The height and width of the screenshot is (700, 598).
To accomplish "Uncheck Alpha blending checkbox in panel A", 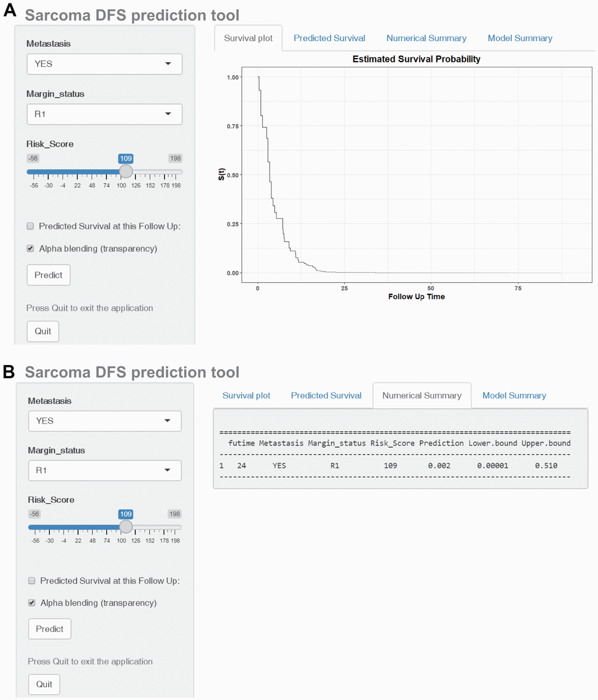I will 30,249.
